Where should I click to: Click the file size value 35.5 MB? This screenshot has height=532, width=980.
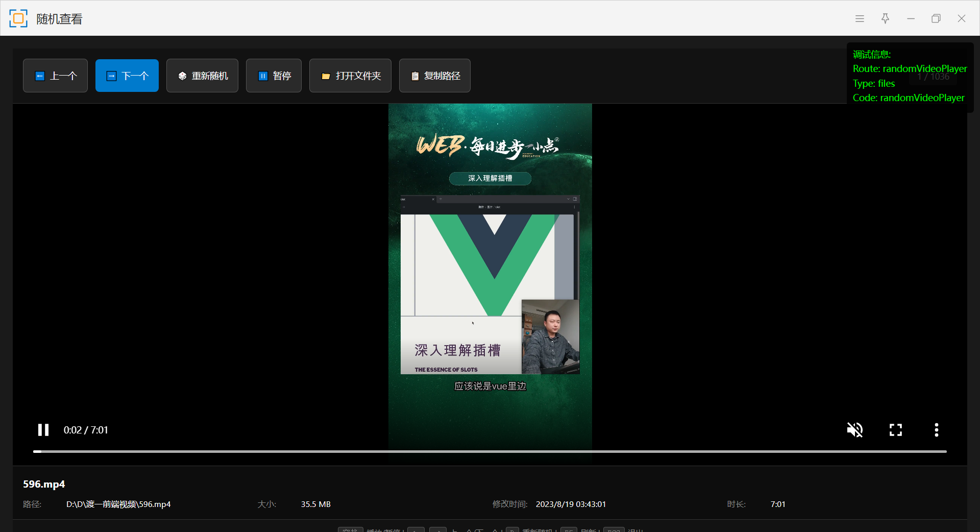[316, 504]
